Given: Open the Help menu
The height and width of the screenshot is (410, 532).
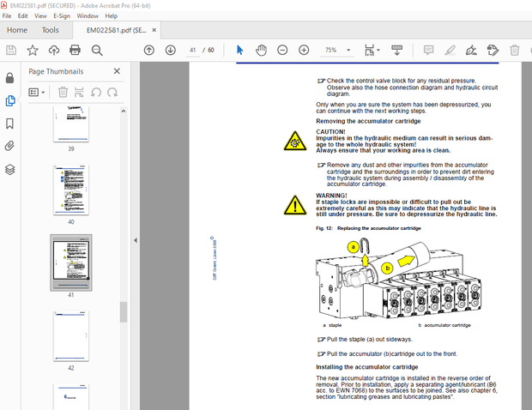Looking at the screenshot, I should click(x=111, y=16).
